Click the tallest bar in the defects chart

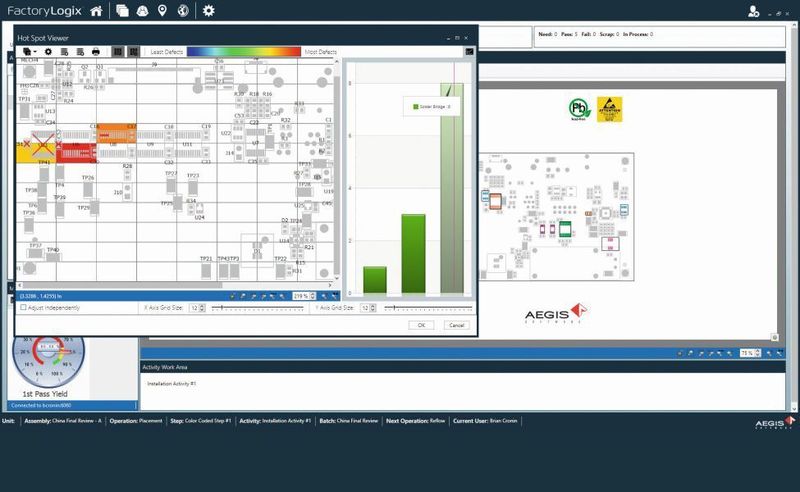click(452, 188)
